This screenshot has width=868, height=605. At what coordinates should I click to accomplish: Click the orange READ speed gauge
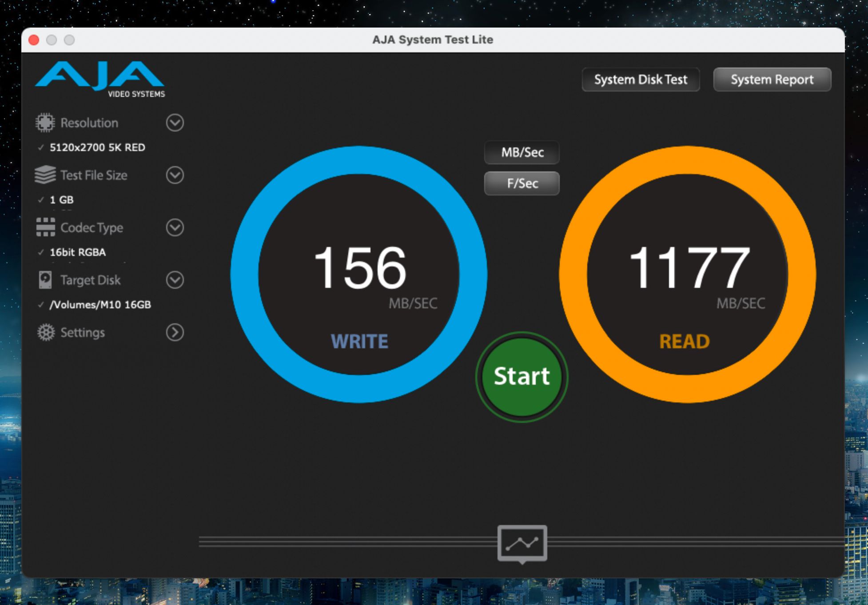coord(687,274)
